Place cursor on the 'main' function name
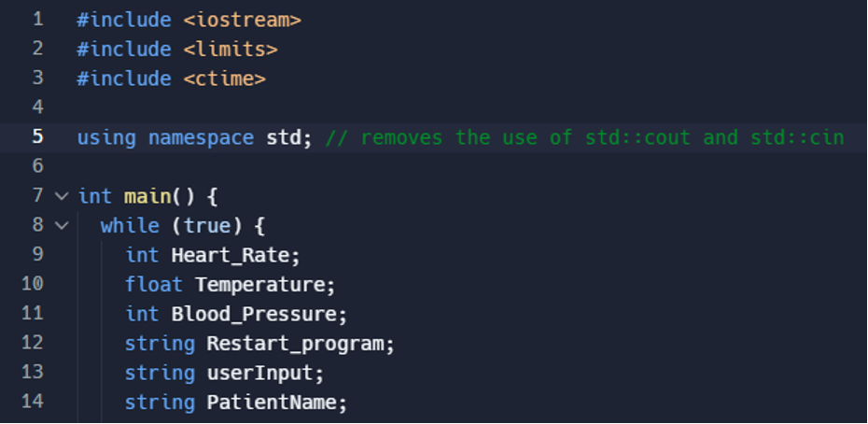Viewport: 868px width, 424px height. point(147,196)
